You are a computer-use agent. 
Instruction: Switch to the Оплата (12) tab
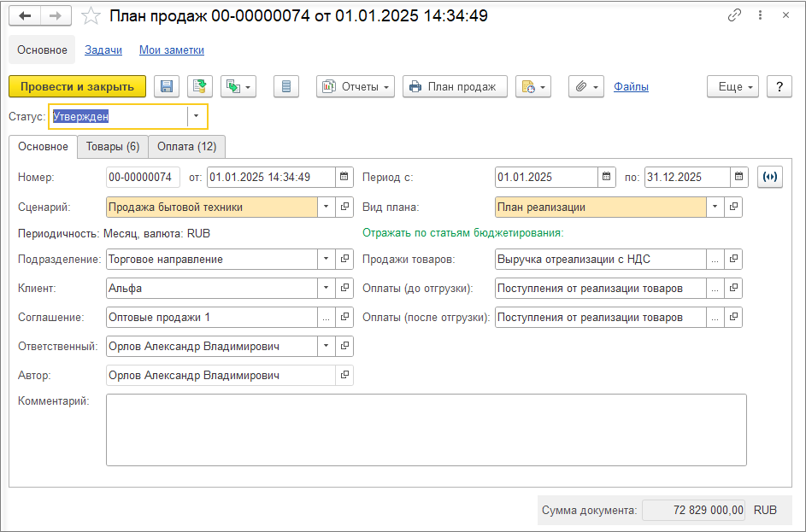point(186,146)
